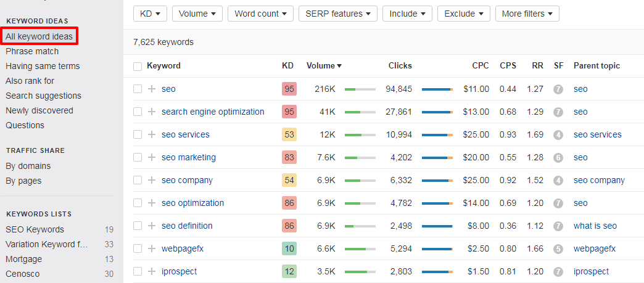Open SF badge for 'seo definition' row
The height and width of the screenshot is (283, 644).
(x=558, y=226)
